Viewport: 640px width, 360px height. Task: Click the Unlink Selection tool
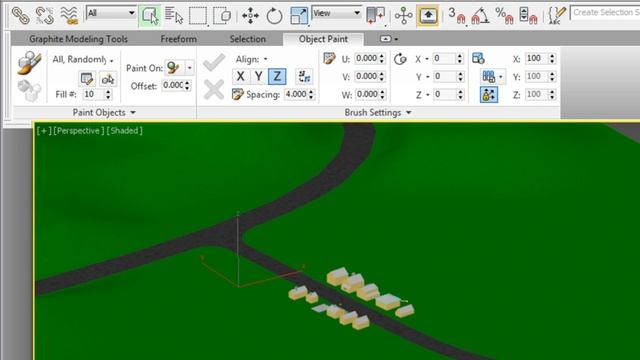coord(44,16)
